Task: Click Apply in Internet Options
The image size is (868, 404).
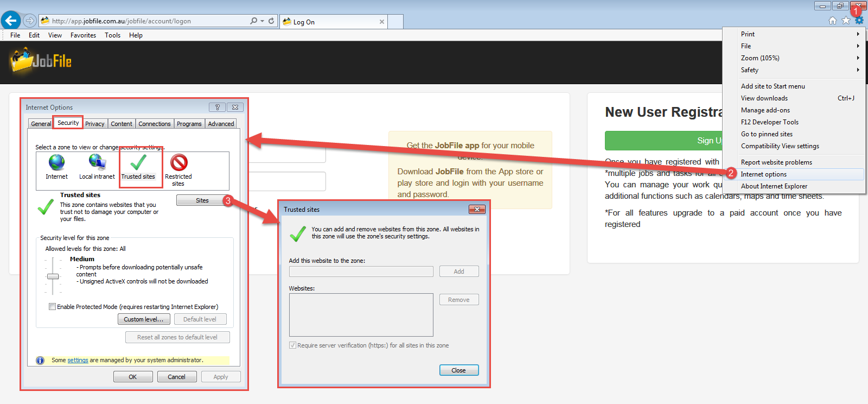Action: (x=221, y=377)
